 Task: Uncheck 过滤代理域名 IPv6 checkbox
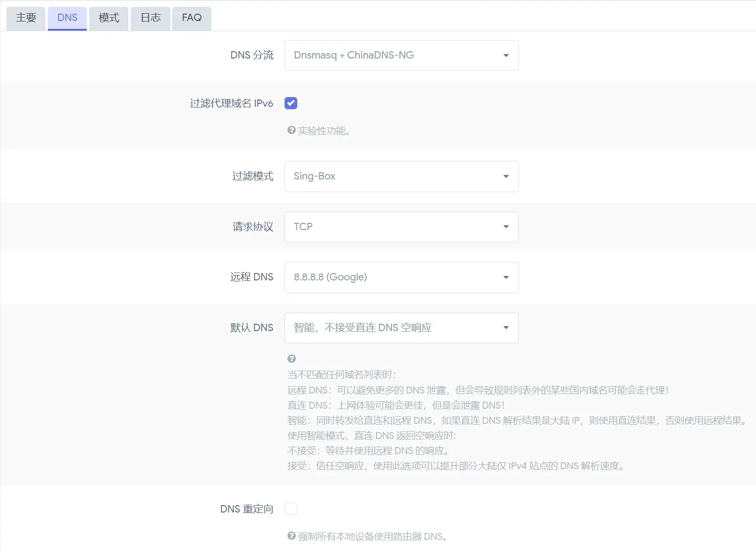click(x=291, y=103)
